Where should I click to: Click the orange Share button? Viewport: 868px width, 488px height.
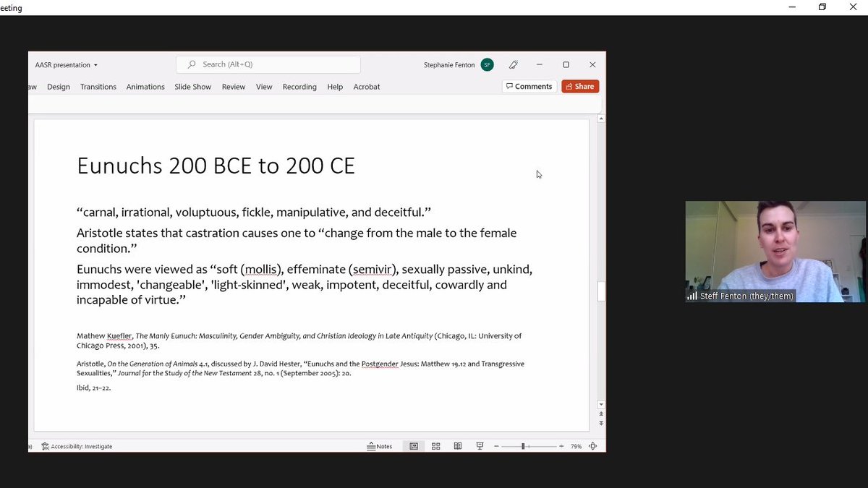coord(580,86)
